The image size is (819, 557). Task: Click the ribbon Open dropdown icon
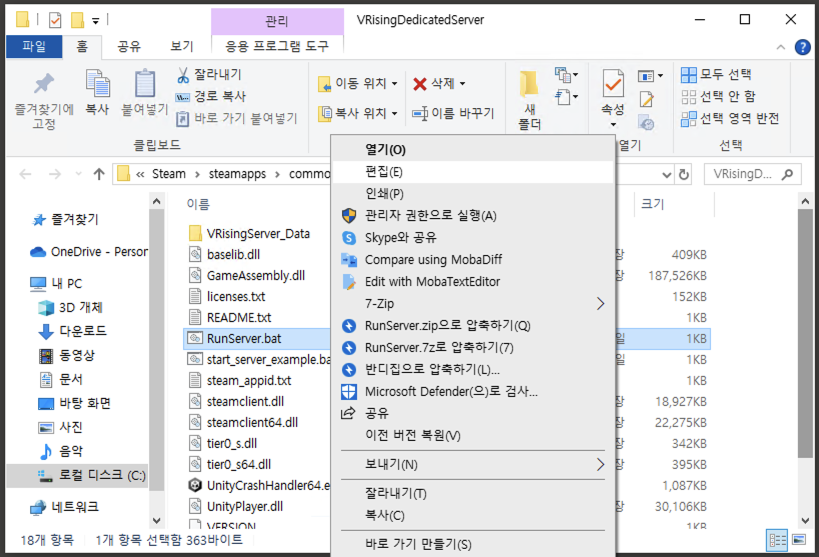[650, 76]
